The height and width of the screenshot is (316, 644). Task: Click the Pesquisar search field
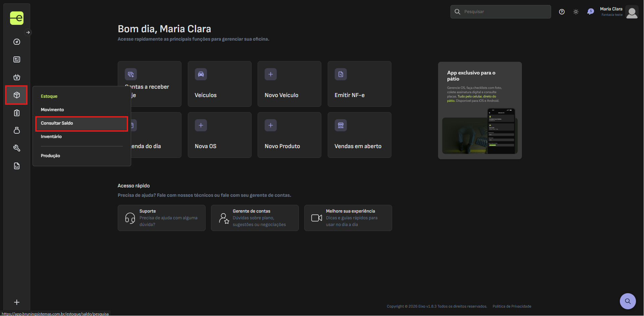tap(500, 12)
